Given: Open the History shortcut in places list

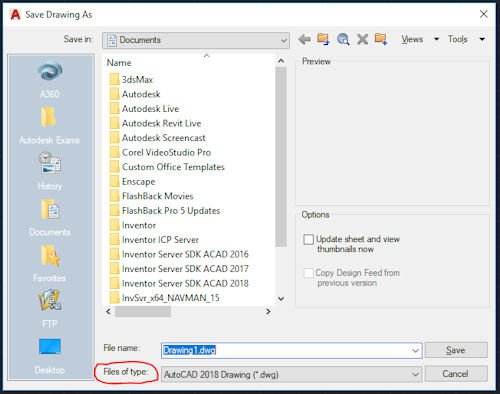Looking at the screenshot, I should pyautogui.click(x=50, y=171).
